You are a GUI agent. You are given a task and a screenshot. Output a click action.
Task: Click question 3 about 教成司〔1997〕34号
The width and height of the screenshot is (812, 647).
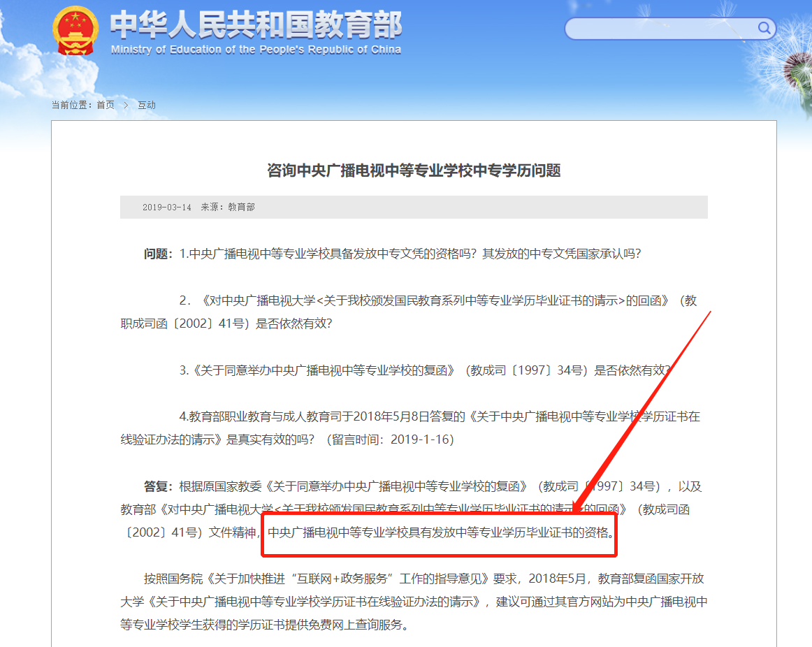pyautogui.click(x=425, y=370)
